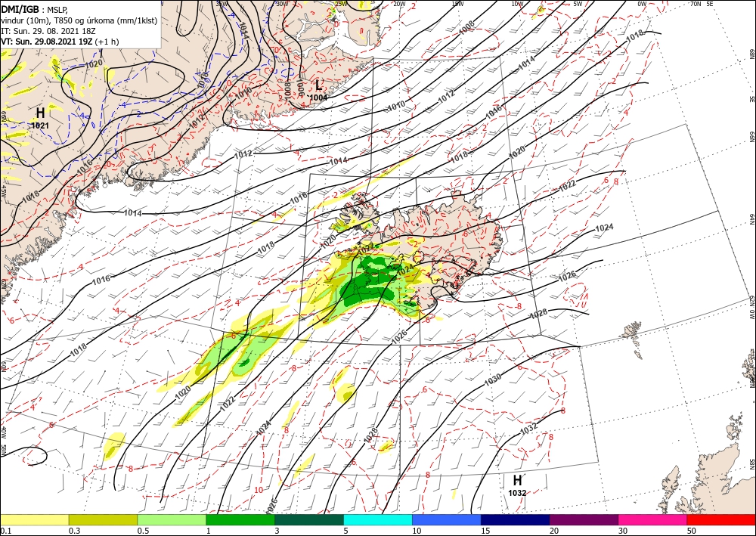This screenshot has height=536, width=756.
Task: Click the blue 10–15 legend swatch
Action: coord(447,519)
